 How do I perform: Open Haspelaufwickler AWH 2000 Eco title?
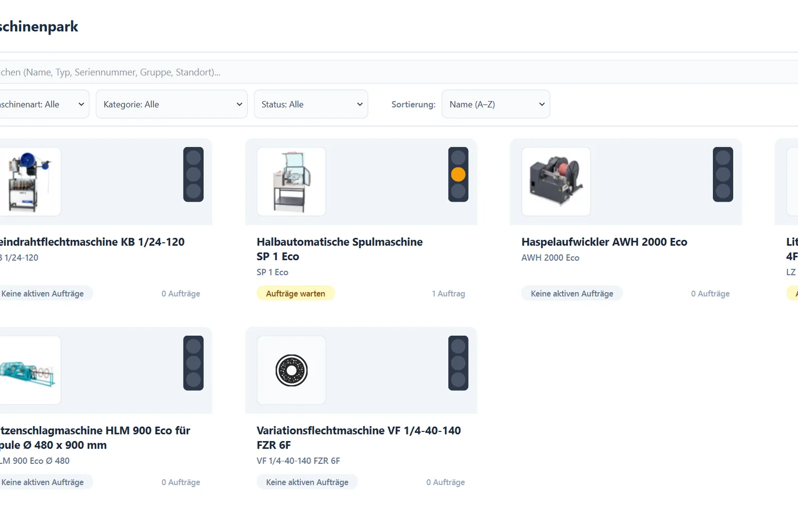coord(604,242)
